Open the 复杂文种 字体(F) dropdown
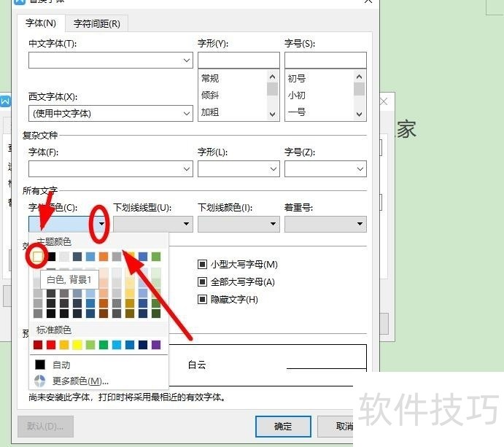Screen dimensions: 504x447 pyautogui.click(x=187, y=169)
